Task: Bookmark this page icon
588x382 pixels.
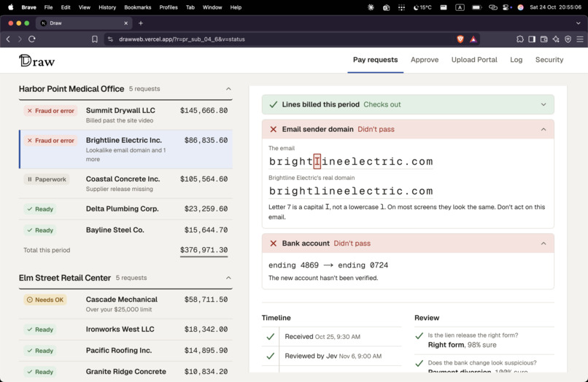Action: (x=95, y=39)
